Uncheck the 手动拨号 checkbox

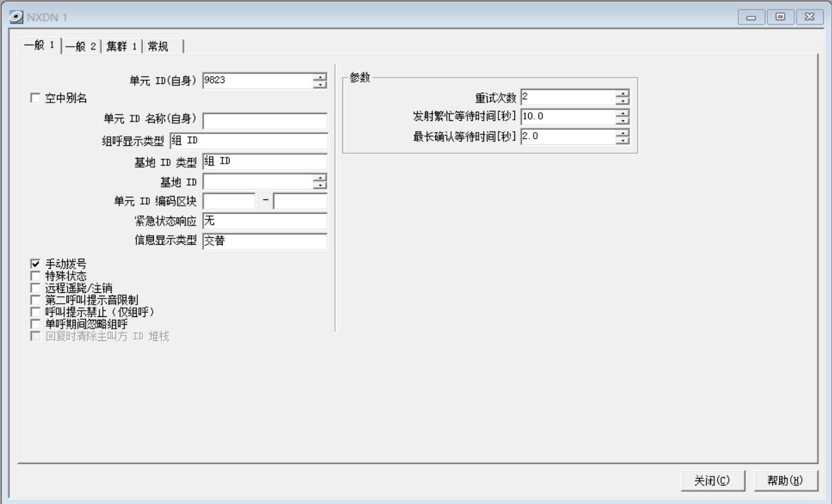(x=36, y=264)
